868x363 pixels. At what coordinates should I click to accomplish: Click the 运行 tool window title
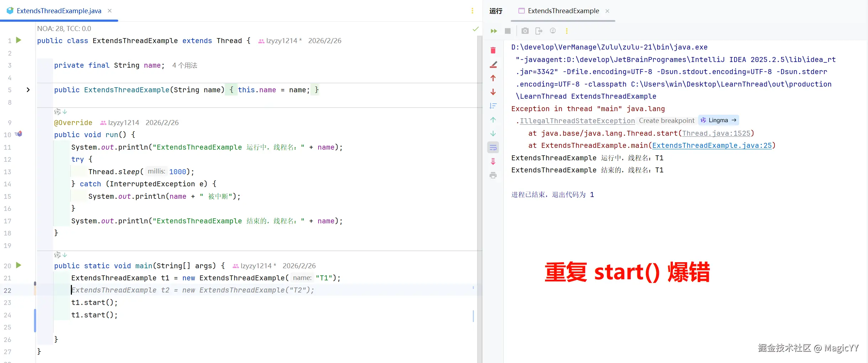tap(496, 11)
